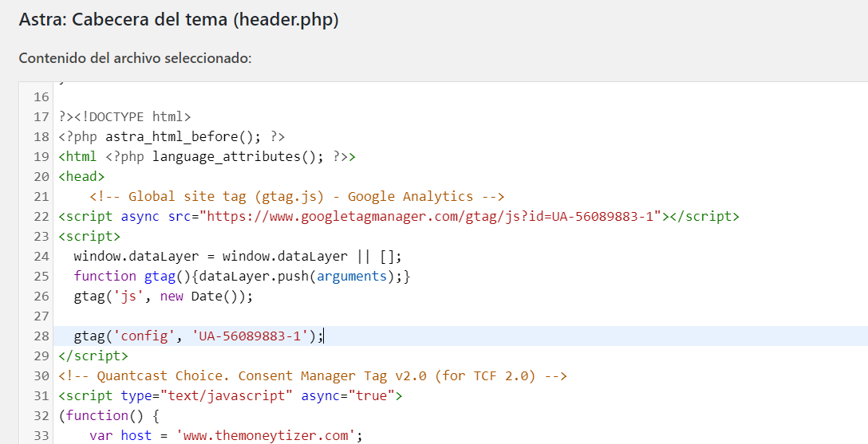Click line number 28 in the gutter
The image size is (868, 444).
pyautogui.click(x=41, y=336)
